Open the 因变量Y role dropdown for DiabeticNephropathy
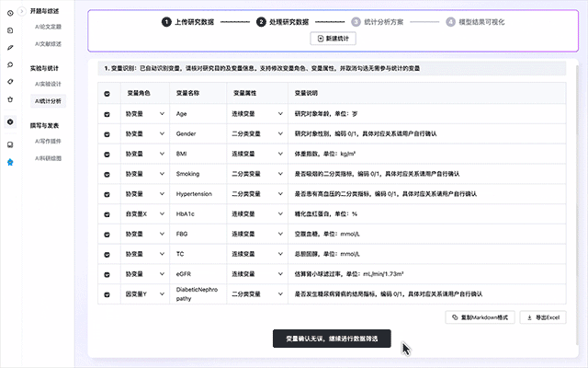This screenshot has width=588, height=368. click(x=145, y=294)
